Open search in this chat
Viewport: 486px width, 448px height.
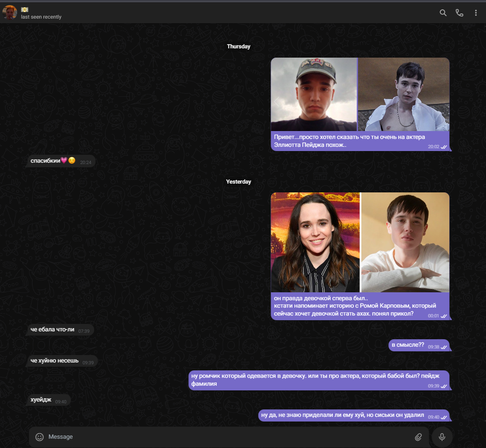(443, 13)
